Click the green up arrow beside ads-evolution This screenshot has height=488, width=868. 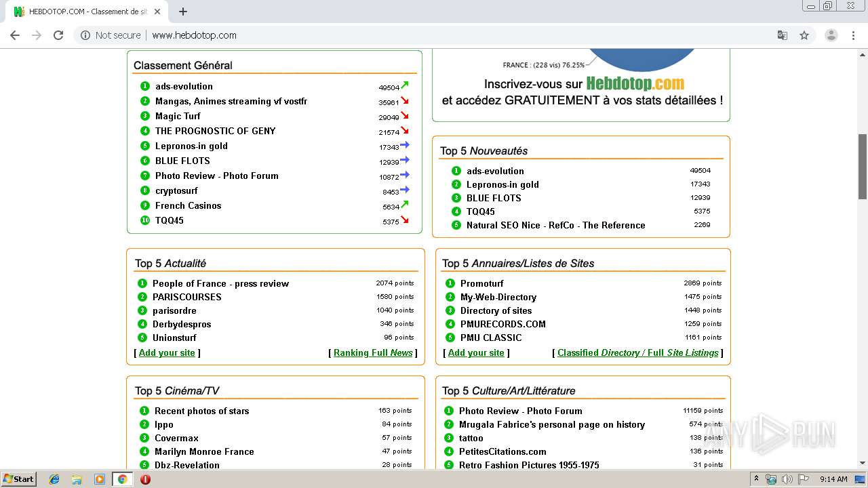coord(405,85)
